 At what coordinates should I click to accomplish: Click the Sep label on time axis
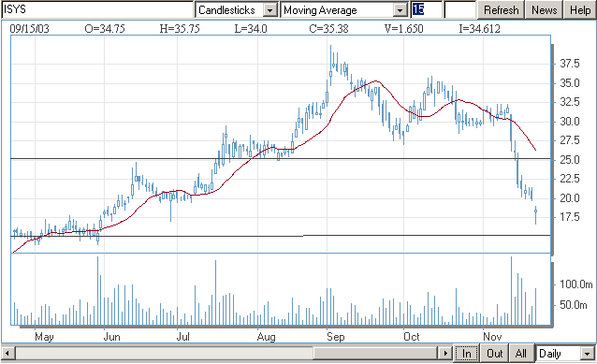(x=336, y=337)
